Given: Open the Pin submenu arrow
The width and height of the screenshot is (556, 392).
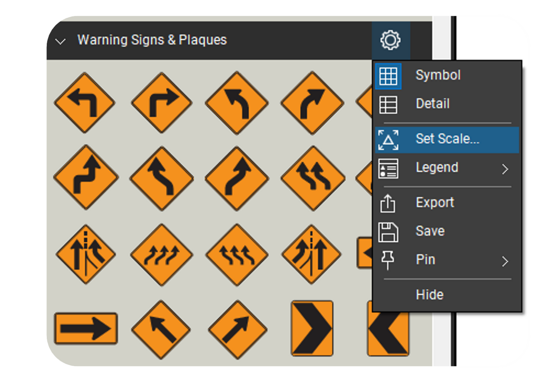Looking at the screenshot, I should tap(505, 261).
